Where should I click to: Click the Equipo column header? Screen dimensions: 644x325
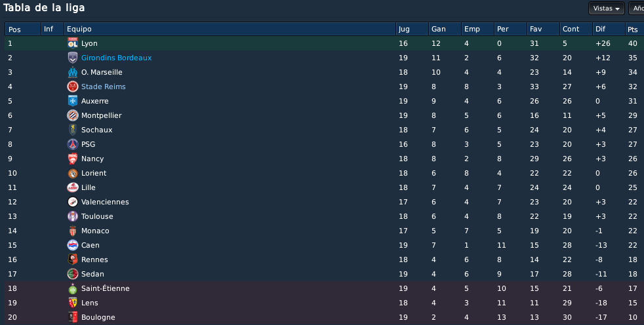point(230,29)
